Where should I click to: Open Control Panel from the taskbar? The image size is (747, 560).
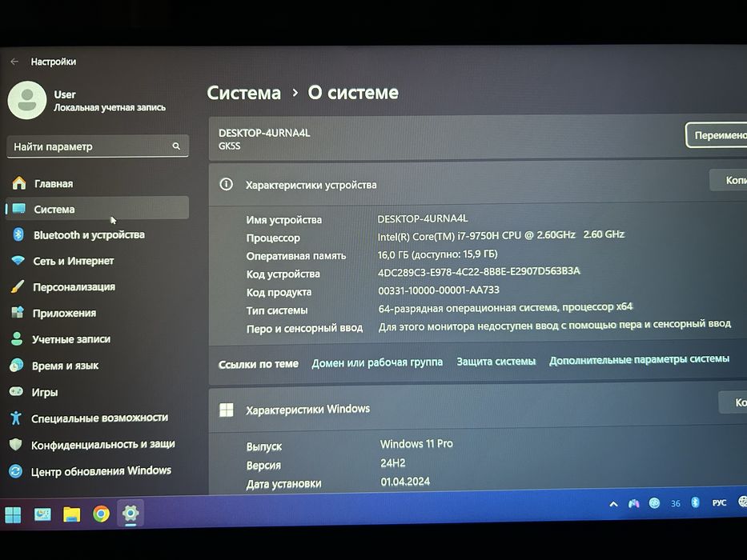click(42, 514)
